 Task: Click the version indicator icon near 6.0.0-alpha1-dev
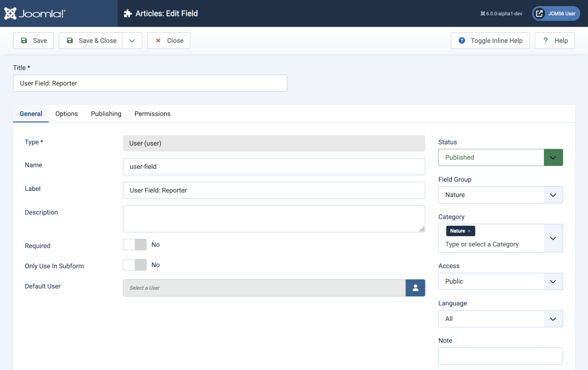483,13
